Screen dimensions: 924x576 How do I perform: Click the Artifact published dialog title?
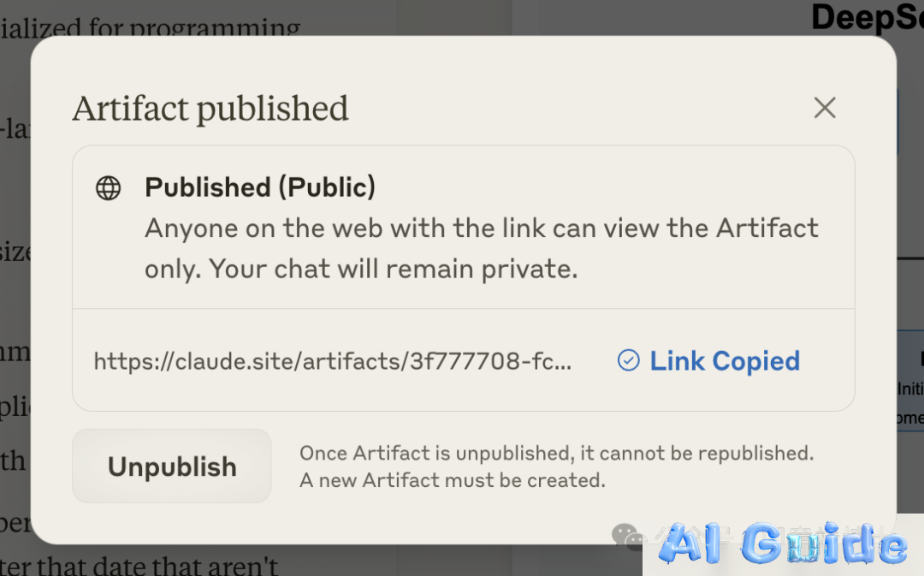(x=210, y=109)
